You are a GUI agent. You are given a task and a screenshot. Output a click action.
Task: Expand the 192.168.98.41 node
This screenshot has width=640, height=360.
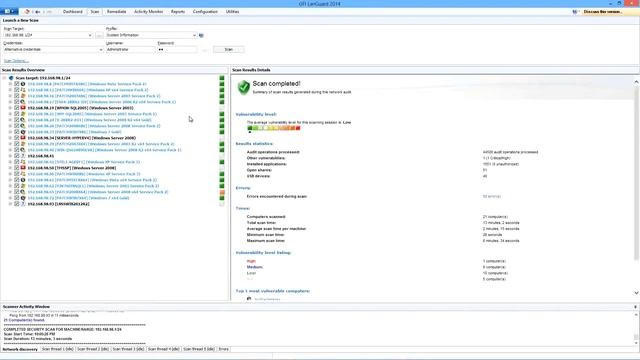tap(10, 156)
